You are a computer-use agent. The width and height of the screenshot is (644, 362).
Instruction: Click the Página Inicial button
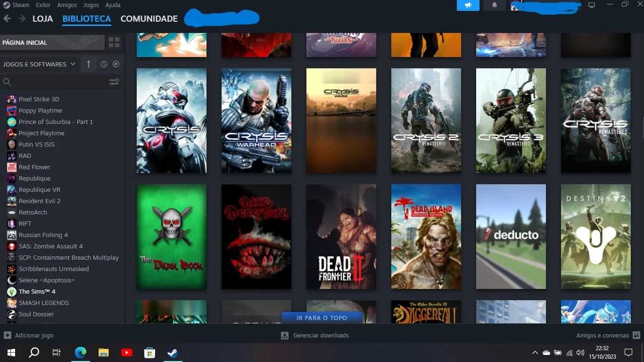[x=52, y=42]
